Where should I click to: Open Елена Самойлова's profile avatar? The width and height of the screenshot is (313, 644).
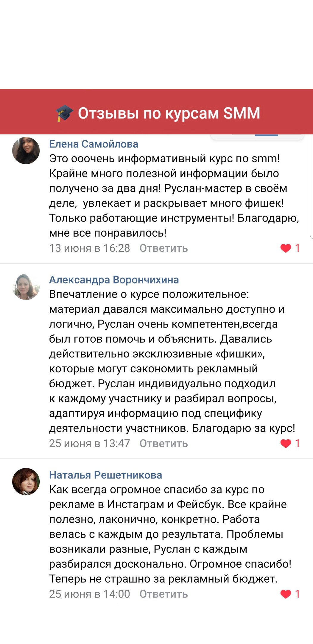coord(26,151)
